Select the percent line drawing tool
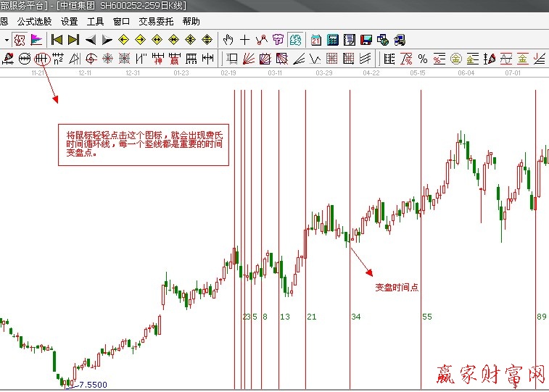 tap(423, 58)
